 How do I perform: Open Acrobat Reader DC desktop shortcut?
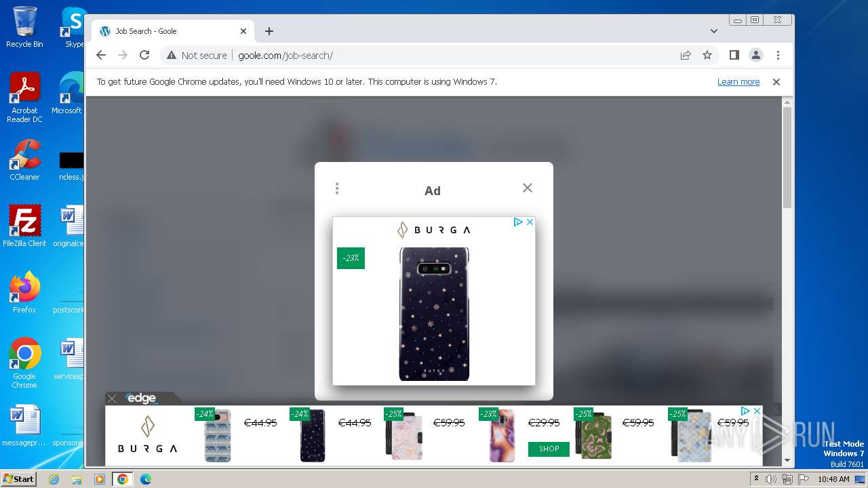coord(24,98)
